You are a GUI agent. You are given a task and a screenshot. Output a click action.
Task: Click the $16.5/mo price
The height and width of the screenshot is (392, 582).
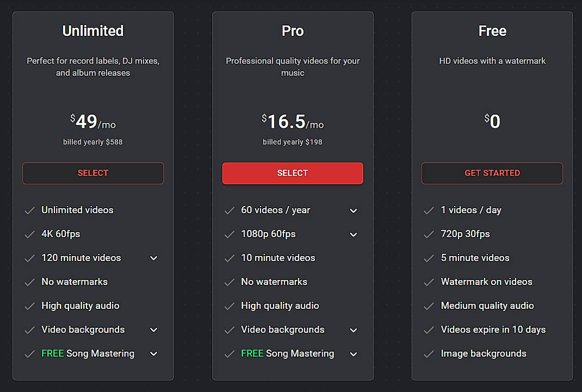pos(293,121)
